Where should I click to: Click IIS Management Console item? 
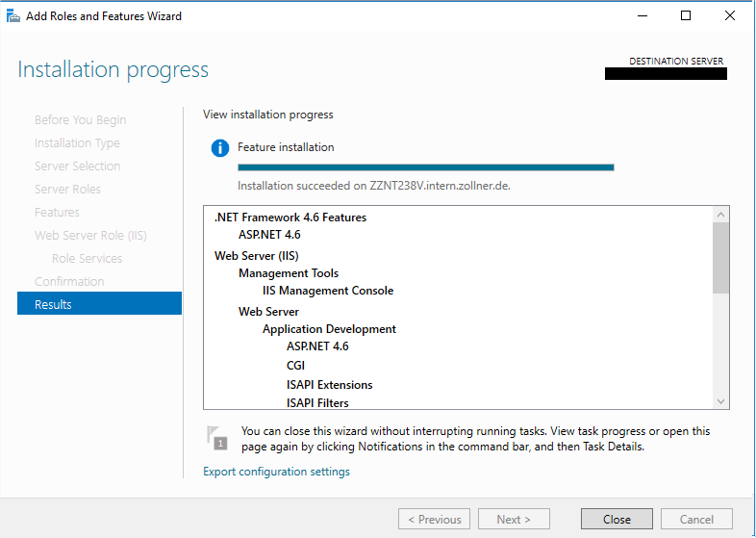point(328,291)
